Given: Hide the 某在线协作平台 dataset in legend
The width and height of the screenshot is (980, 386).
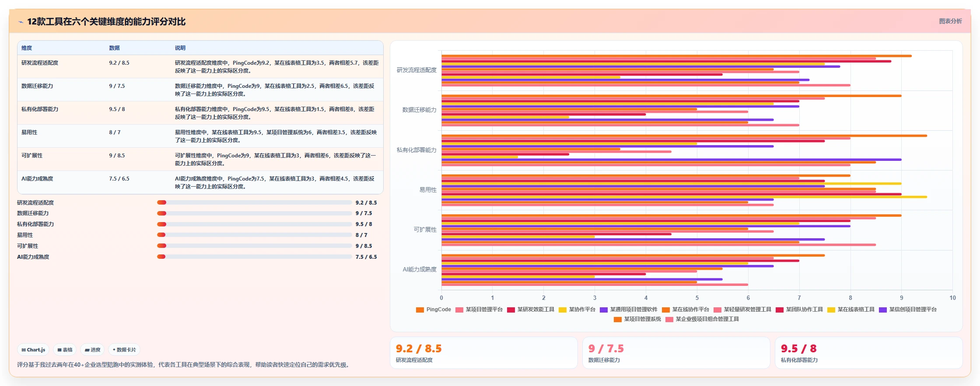Looking at the screenshot, I should (x=686, y=309).
